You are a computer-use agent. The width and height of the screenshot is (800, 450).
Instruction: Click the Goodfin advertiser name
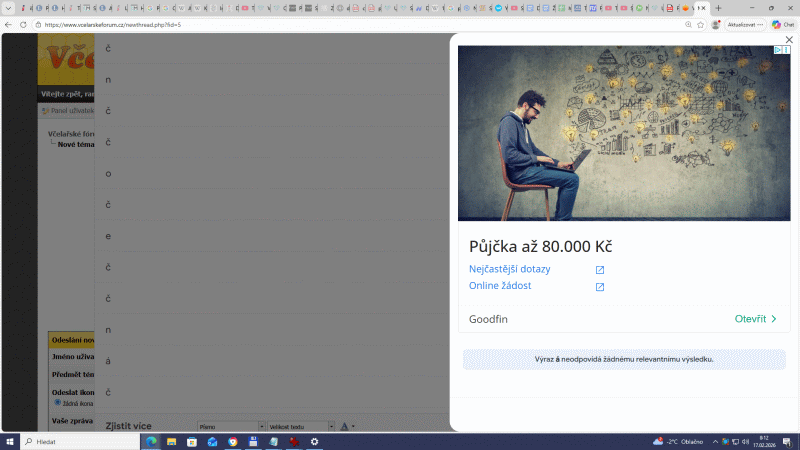[488, 319]
